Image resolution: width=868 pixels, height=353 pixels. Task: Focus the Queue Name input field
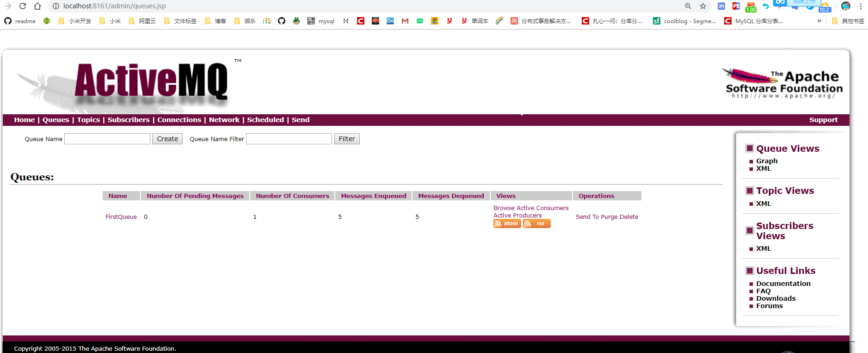coord(107,139)
